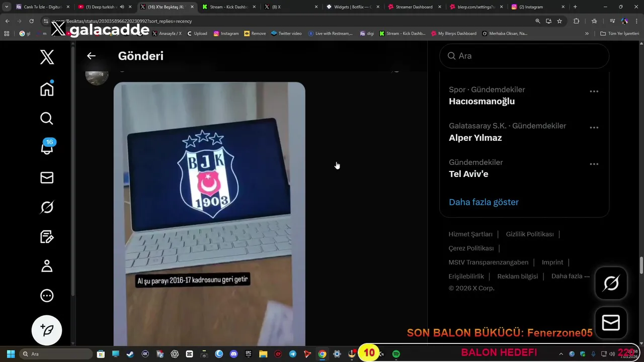Open Upload bookmark in bookmarks bar
Viewport: 644px width, 362px height.
pyautogui.click(x=197, y=34)
